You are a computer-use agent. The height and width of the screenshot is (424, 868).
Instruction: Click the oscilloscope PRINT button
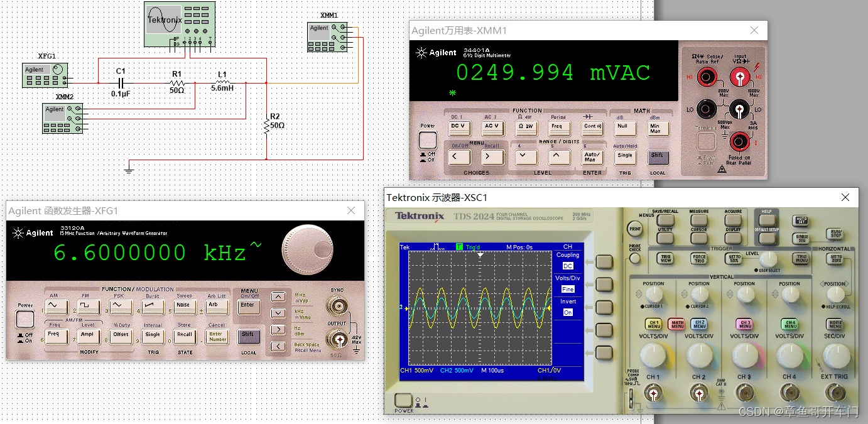click(635, 229)
